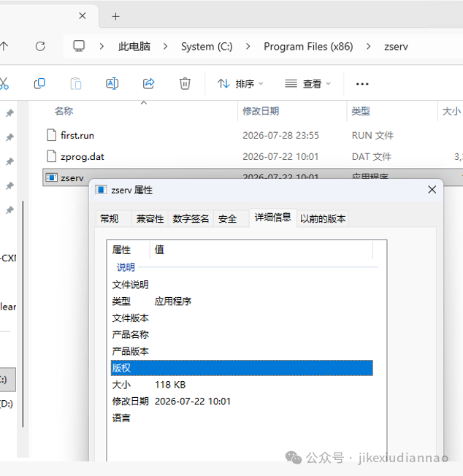Click the Refresh icon

[40, 47]
